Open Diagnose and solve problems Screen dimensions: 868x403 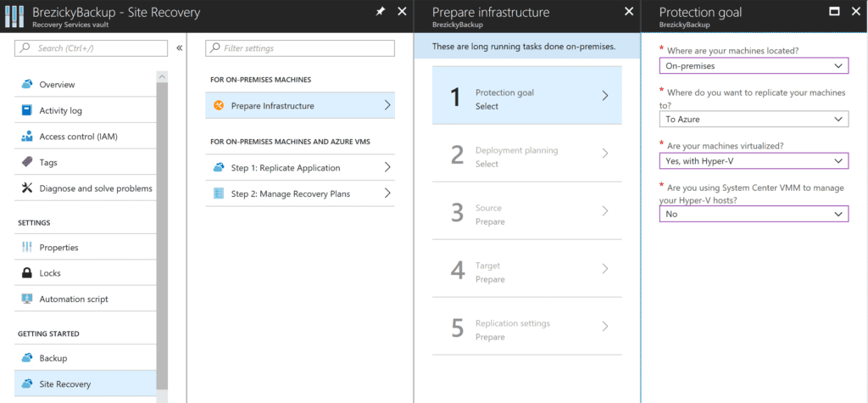(86, 188)
